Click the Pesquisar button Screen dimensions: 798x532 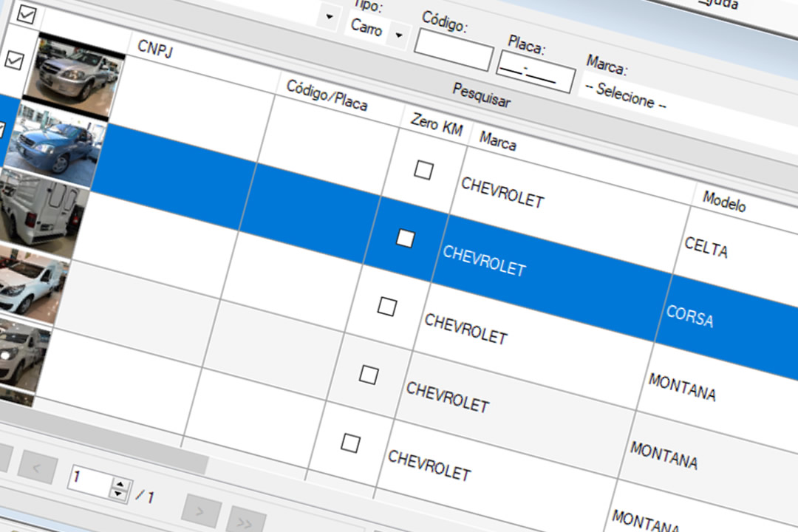tap(481, 95)
